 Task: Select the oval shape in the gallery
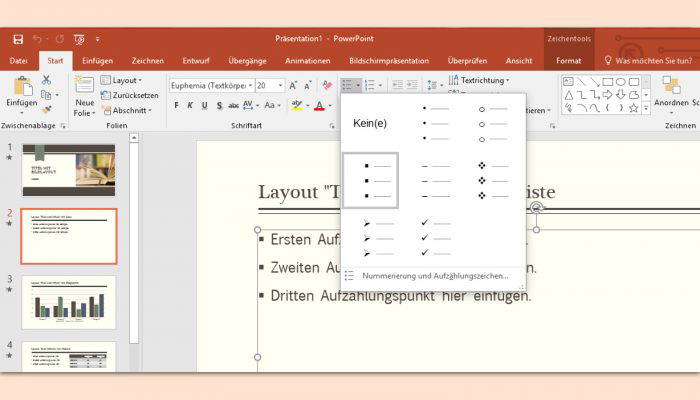(x=621, y=82)
